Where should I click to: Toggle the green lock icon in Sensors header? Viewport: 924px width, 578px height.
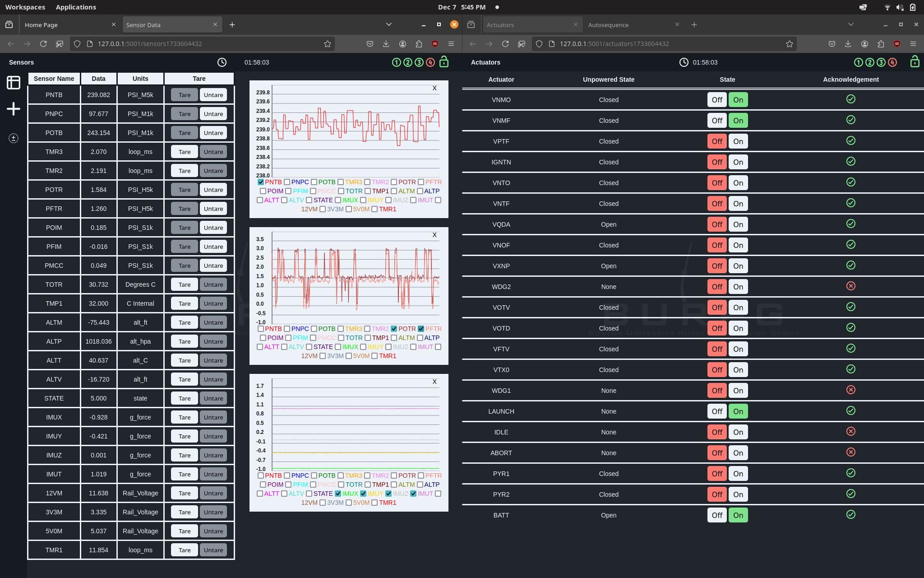tap(444, 61)
